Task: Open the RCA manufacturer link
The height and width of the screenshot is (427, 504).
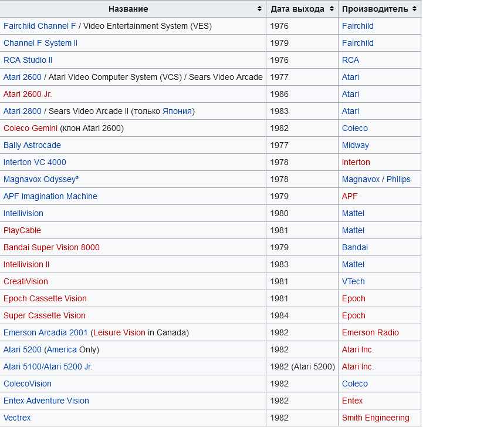Action: (x=350, y=60)
